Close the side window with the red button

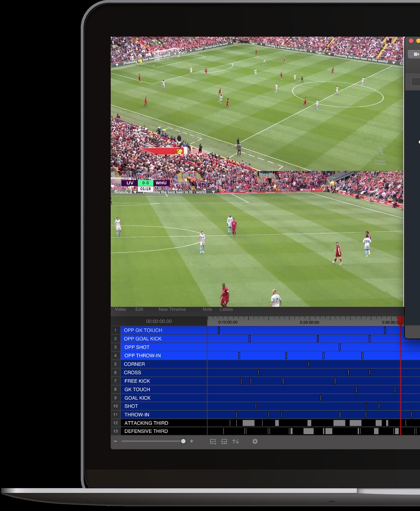click(x=411, y=41)
